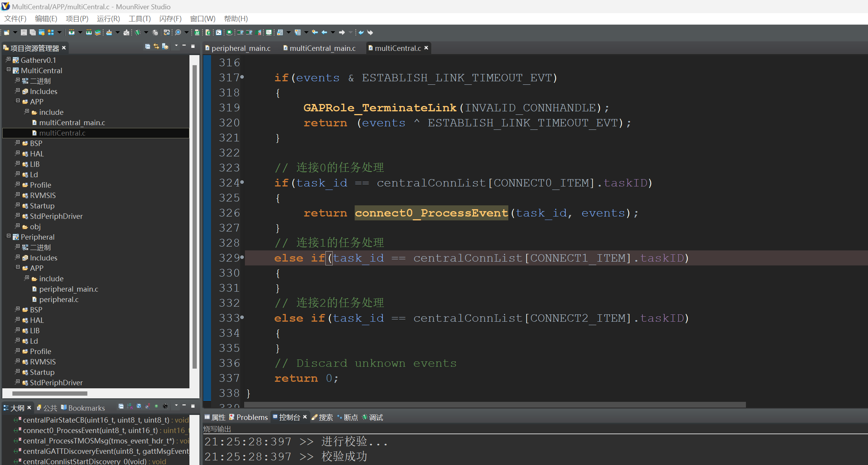Switch to the 断点 breakpoints tab
Image resolution: width=868 pixels, height=465 pixels.
point(347,417)
